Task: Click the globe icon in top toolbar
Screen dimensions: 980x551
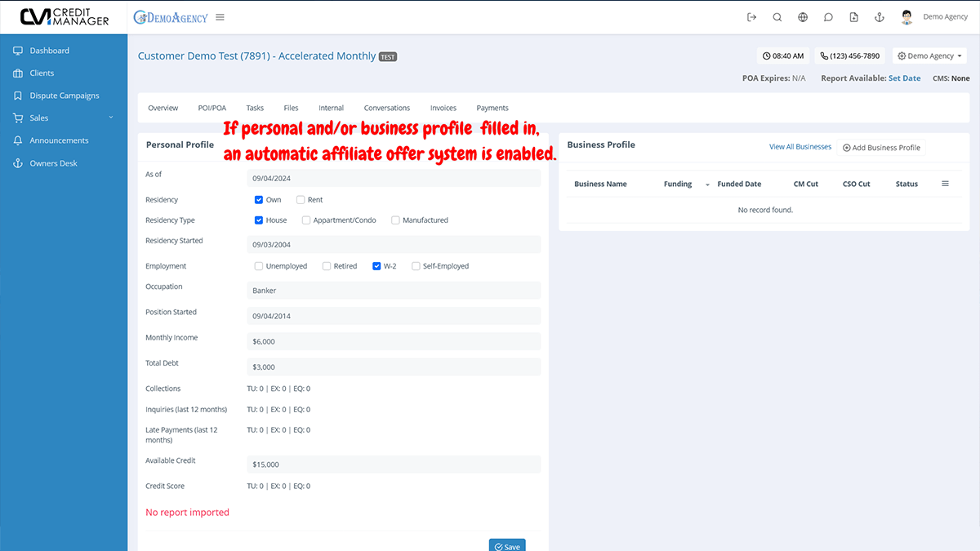Action: tap(802, 16)
